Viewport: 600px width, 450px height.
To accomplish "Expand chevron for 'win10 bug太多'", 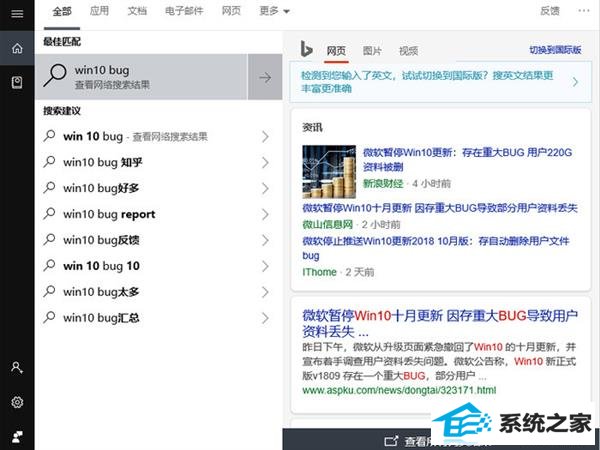I will click(265, 292).
